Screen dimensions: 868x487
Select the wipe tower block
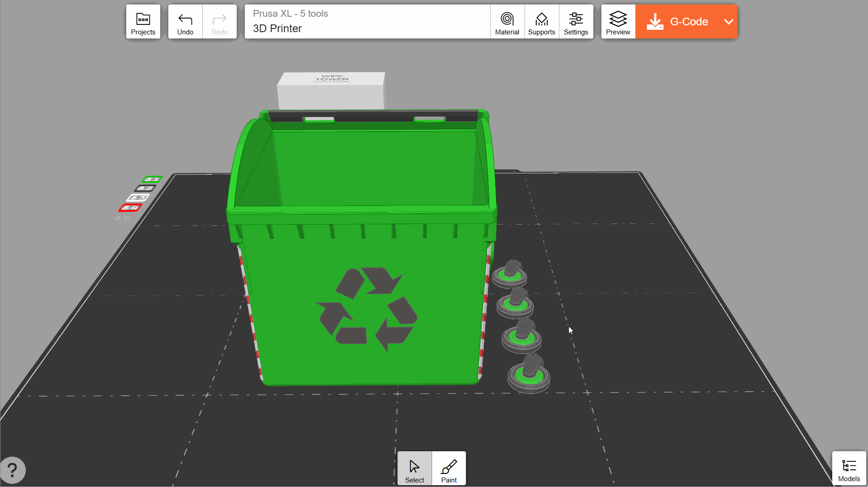pos(331,91)
